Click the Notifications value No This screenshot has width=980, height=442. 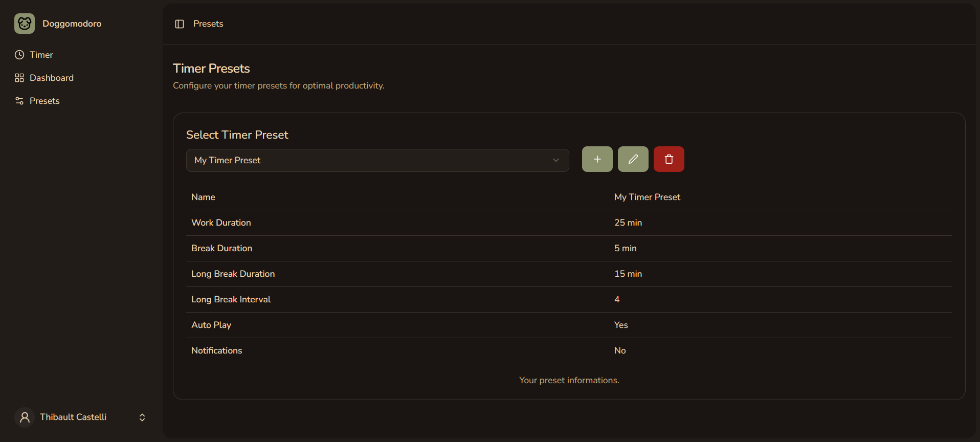tap(620, 350)
